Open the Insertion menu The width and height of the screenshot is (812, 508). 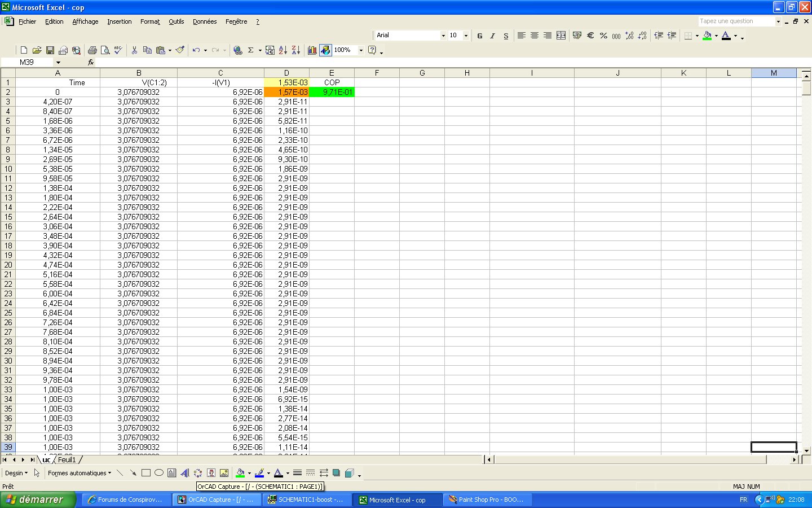click(x=120, y=21)
